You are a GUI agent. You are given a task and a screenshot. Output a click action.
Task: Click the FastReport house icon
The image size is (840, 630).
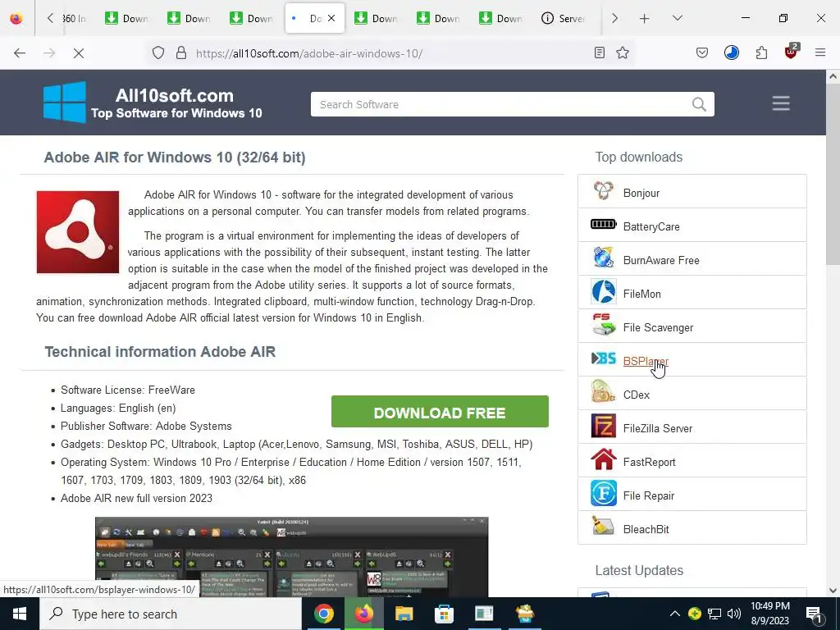pos(603,460)
